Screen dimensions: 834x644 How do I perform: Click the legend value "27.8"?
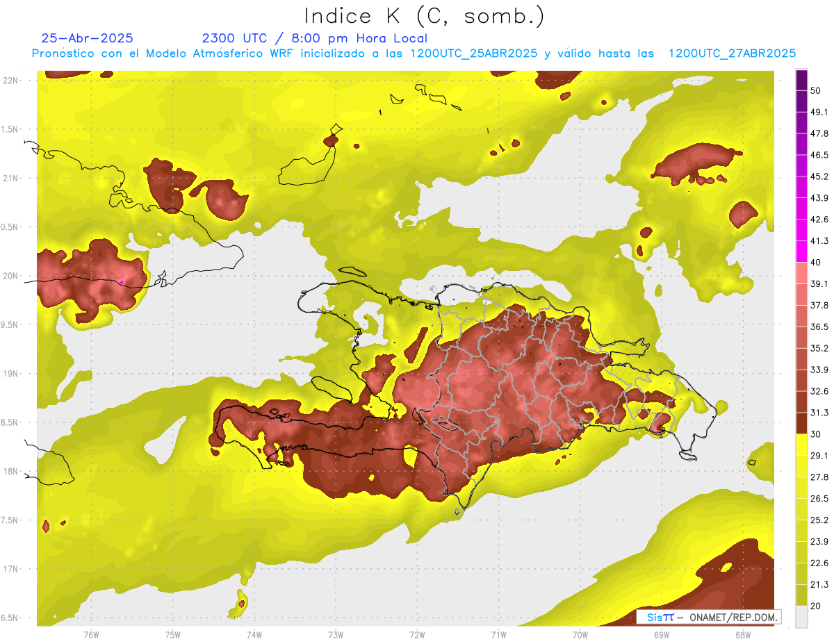click(x=819, y=477)
